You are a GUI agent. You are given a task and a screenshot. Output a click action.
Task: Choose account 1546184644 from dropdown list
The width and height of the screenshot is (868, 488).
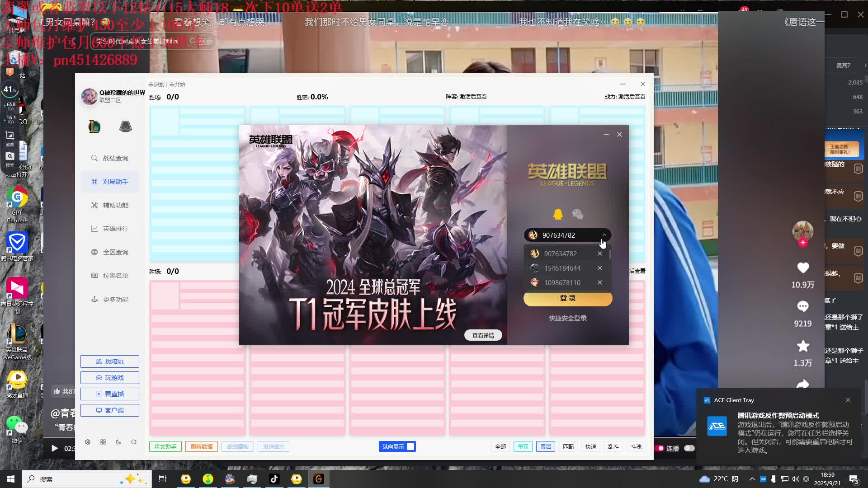tap(562, 268)
